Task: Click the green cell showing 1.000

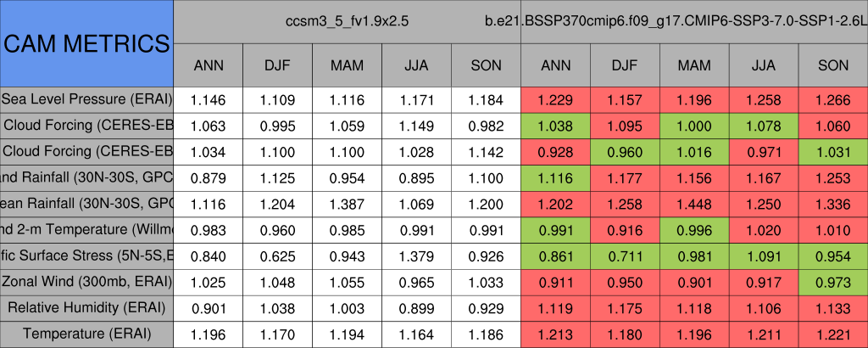Action: pos(694,126)
